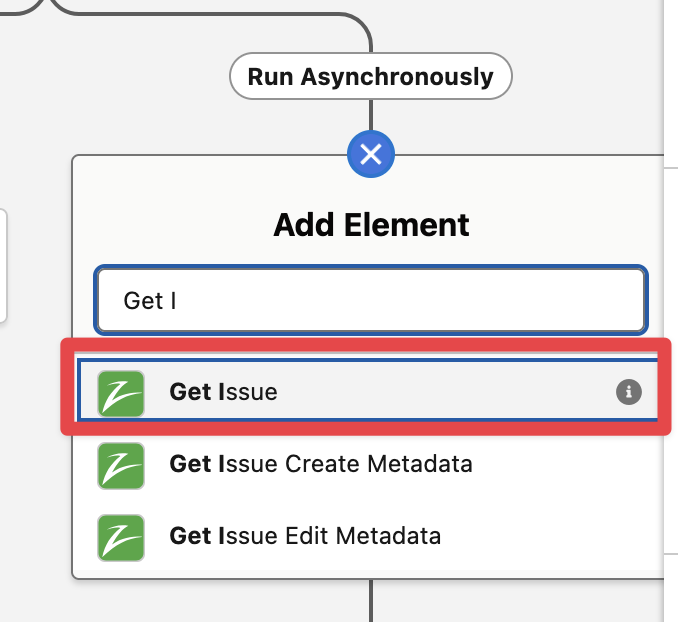Screen dimensions: 678x622
Task: Click the Add Element heading
Action: point(371,225)
